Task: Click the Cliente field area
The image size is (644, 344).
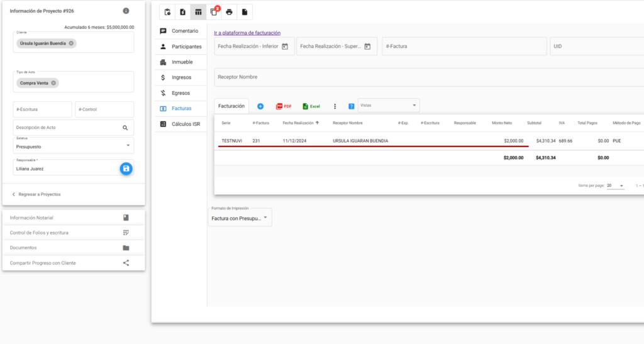Action: [74, 42]
